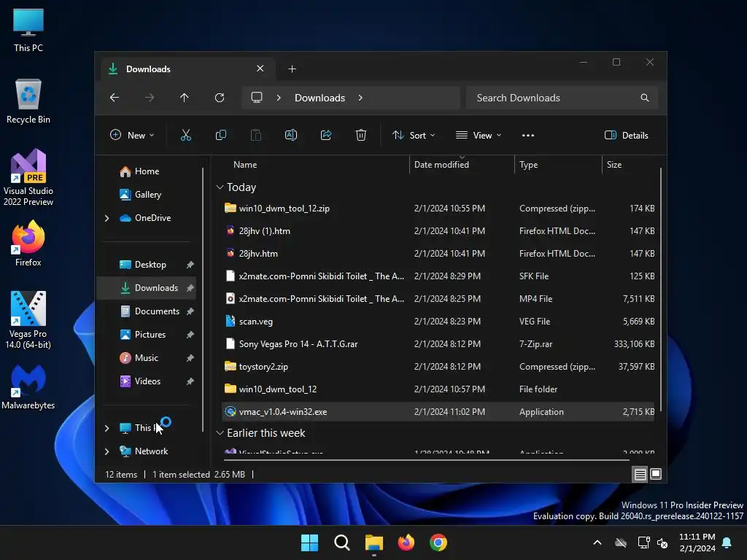Go back with the left arrow

point(115,98)
